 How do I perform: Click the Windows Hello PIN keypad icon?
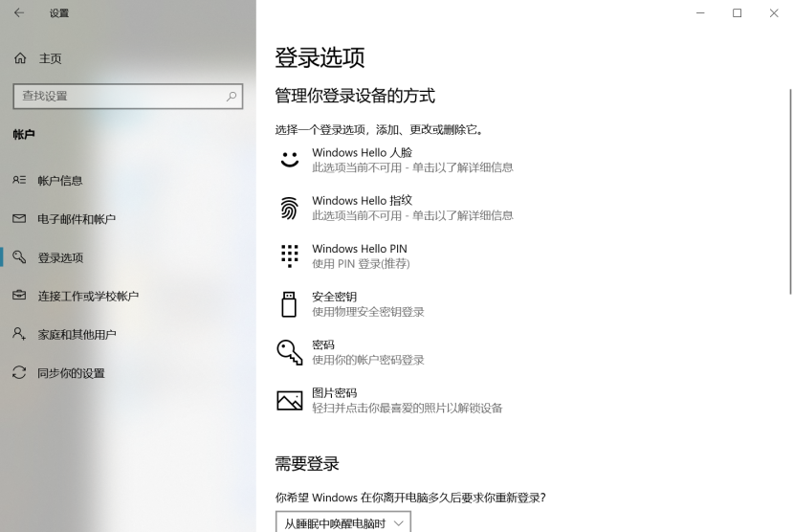290,255
